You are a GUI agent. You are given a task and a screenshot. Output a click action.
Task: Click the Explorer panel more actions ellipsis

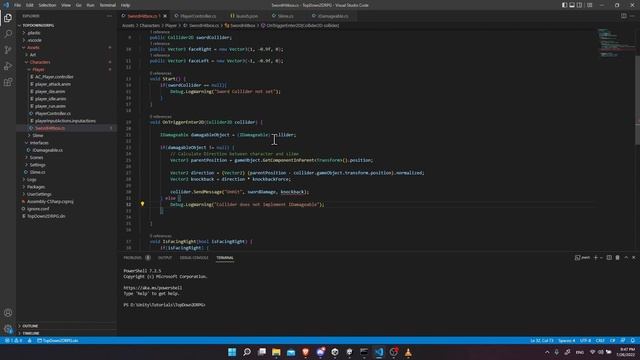[109, 16]
